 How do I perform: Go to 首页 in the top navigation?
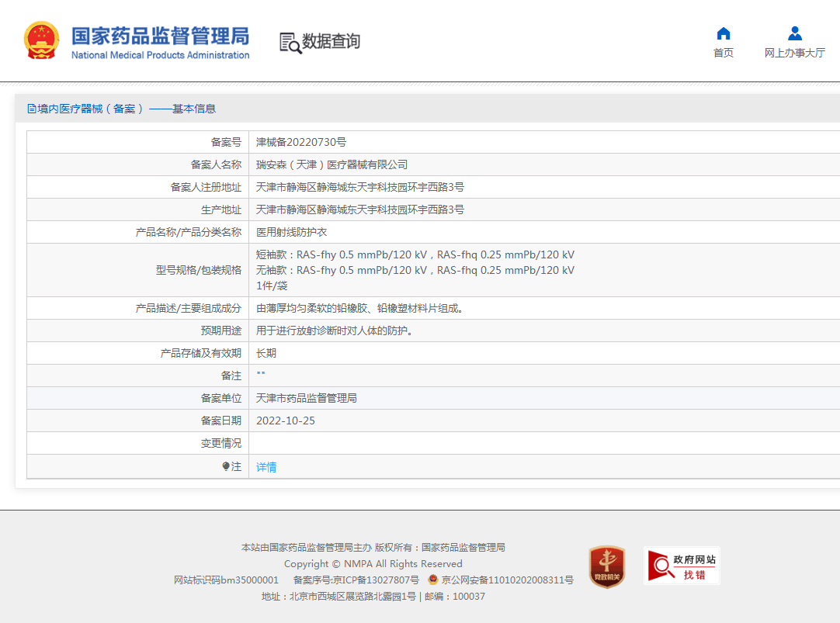723,52
